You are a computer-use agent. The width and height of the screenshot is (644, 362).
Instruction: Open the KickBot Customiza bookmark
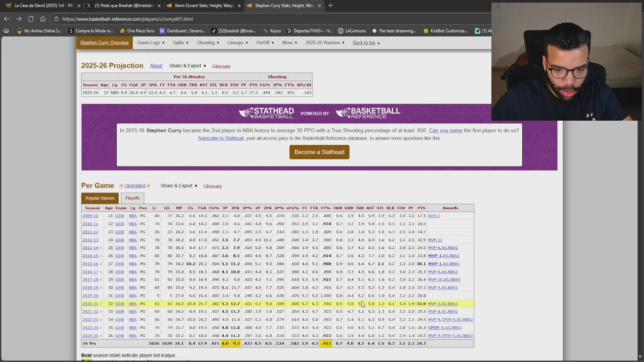(445, 31)
